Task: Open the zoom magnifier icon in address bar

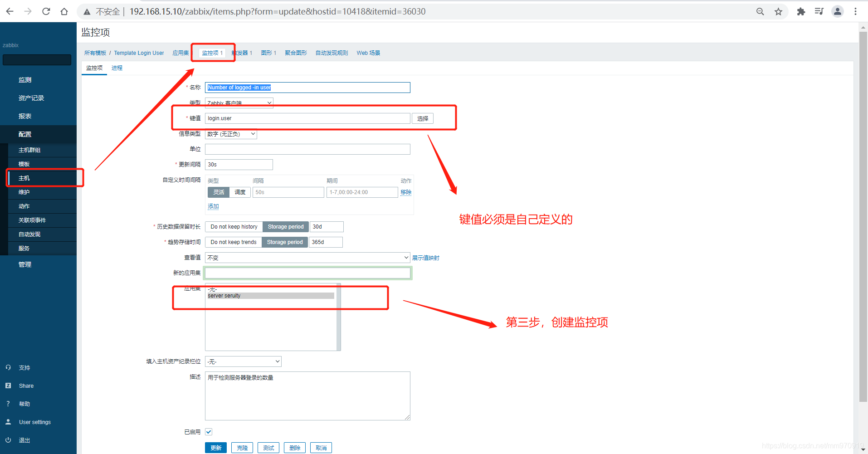Action: pyautogui.click(x=760, y=11)
